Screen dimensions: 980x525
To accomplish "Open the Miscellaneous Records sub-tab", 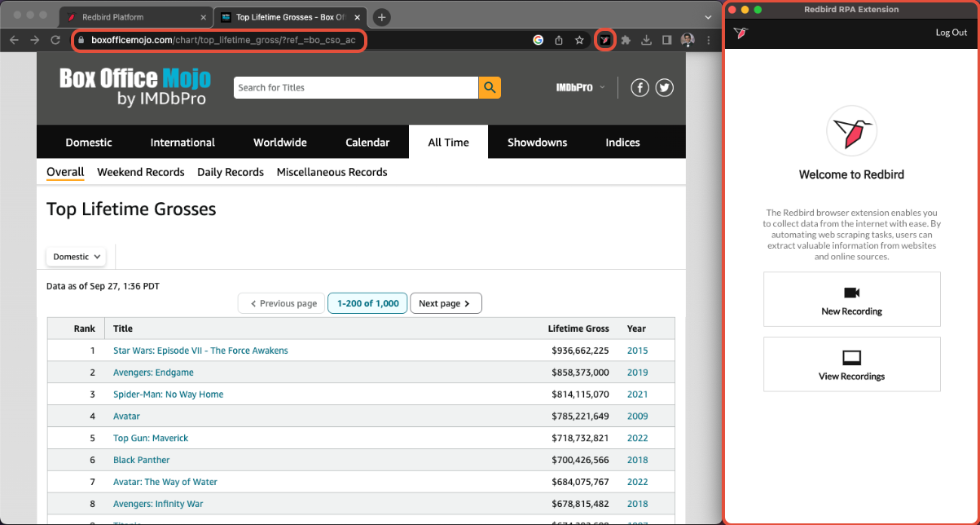I will click(332, 172).
